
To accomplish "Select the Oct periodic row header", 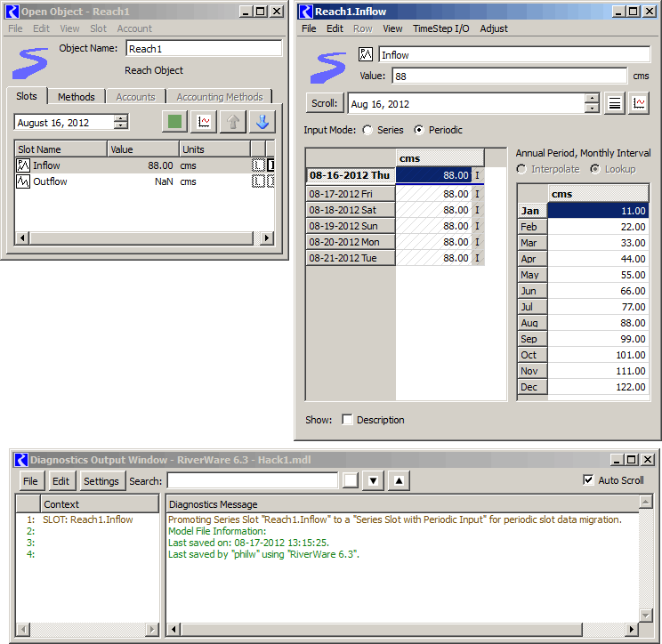I will tap(532, 355).
